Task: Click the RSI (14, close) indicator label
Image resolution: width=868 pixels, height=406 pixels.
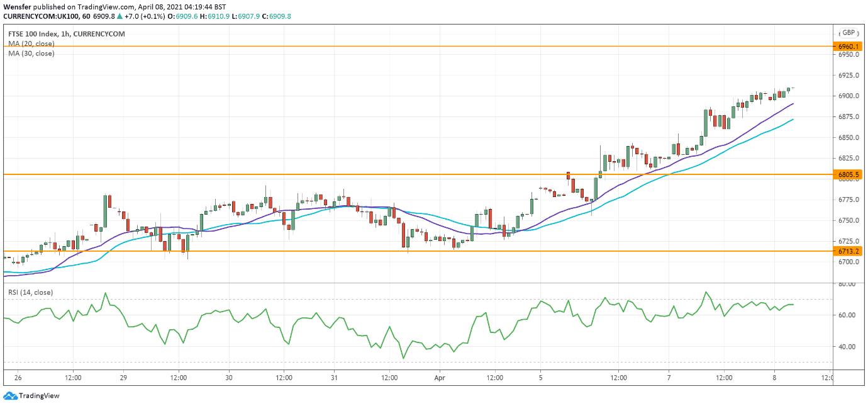Action: pyautogui.click(x=30, y=293)
